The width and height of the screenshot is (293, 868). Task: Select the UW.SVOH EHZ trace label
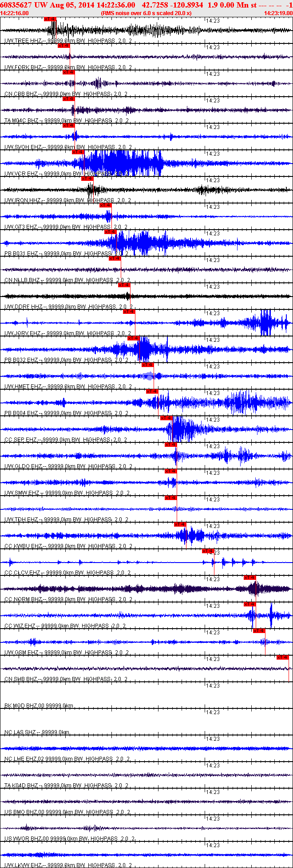tap(67, 147)
